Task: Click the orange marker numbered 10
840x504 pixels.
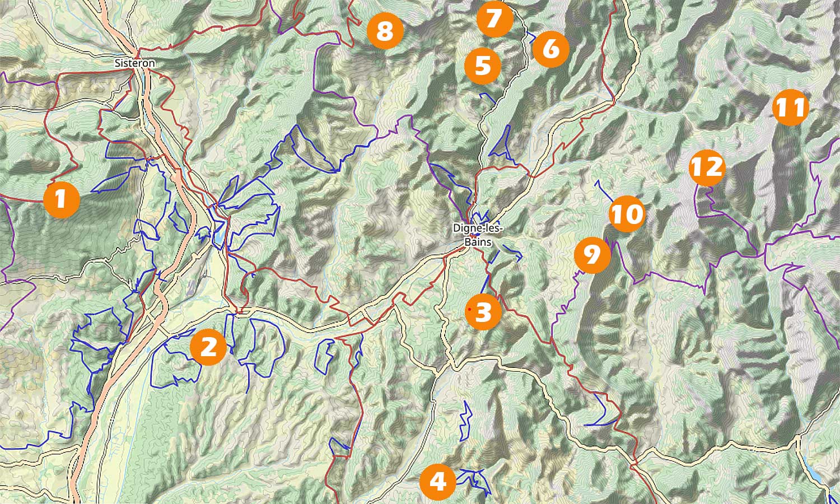Action: pos(627,214)
